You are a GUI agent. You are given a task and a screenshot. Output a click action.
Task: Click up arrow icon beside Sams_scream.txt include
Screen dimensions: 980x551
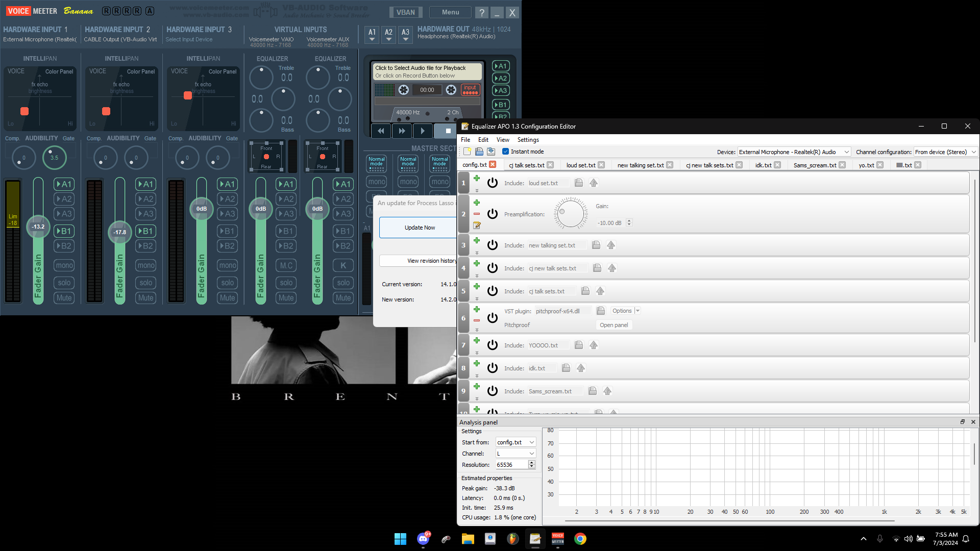pos(607,391)
